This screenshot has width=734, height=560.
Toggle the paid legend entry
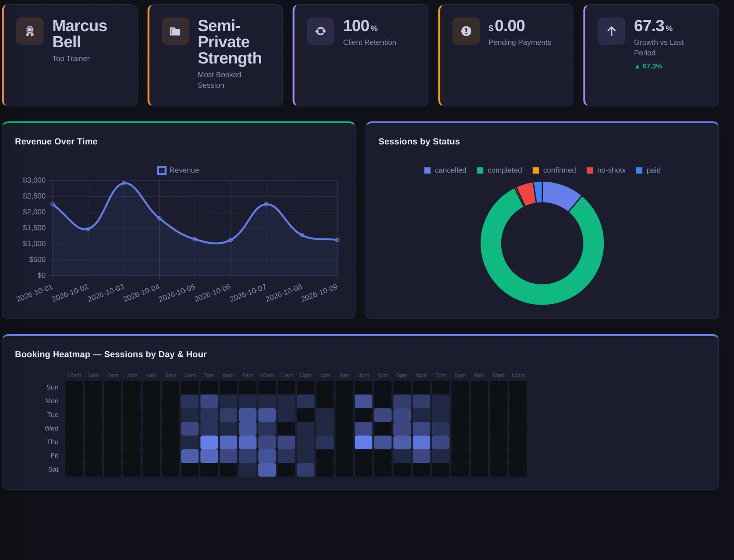click(x=648, y=170)
